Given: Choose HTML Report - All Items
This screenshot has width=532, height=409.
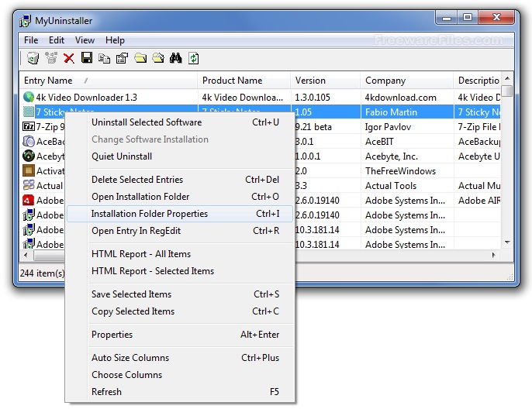Looking at the screenshot, I should [180, 254].
